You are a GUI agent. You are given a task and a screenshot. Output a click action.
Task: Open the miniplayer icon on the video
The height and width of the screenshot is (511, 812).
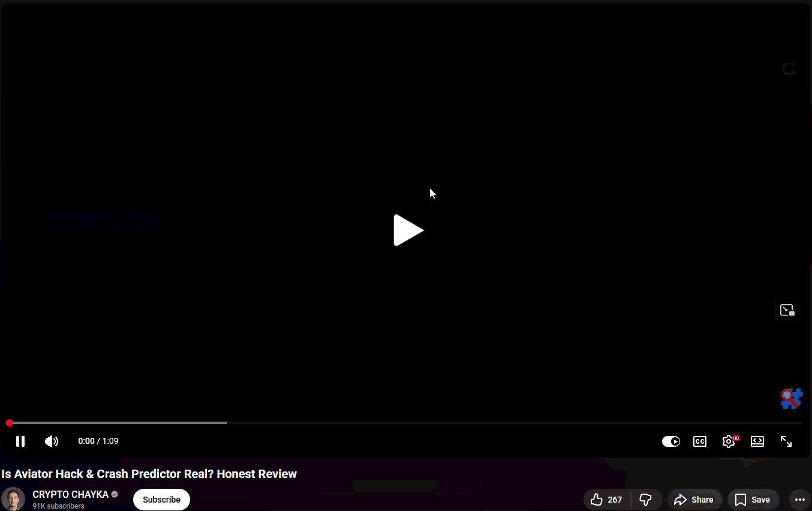click(x=787, y=309)
